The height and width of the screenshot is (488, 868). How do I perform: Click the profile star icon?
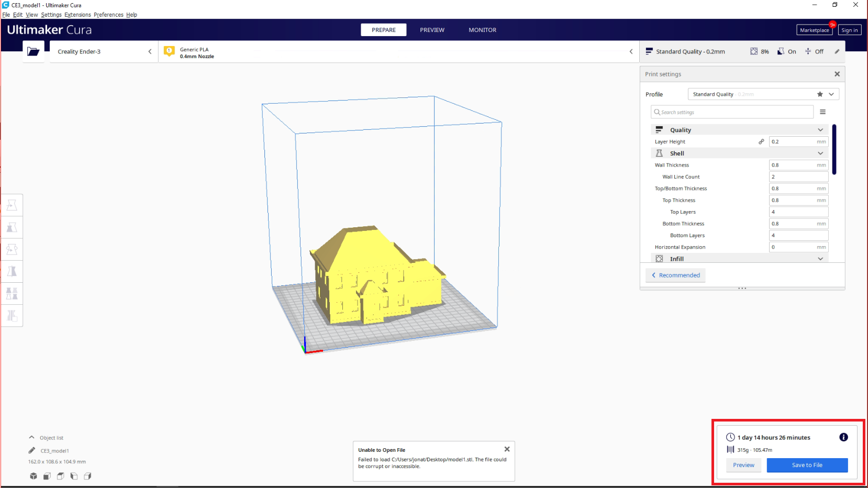[x=820, y=94]
